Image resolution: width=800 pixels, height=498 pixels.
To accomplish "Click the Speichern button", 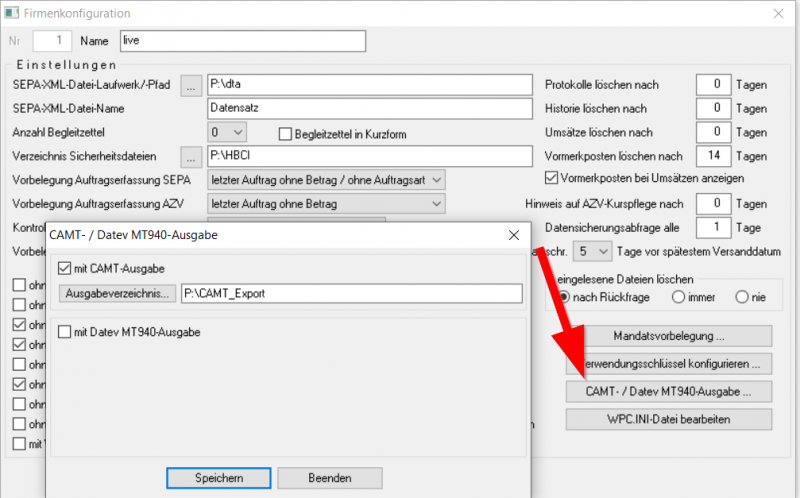I will pos(218,478).
